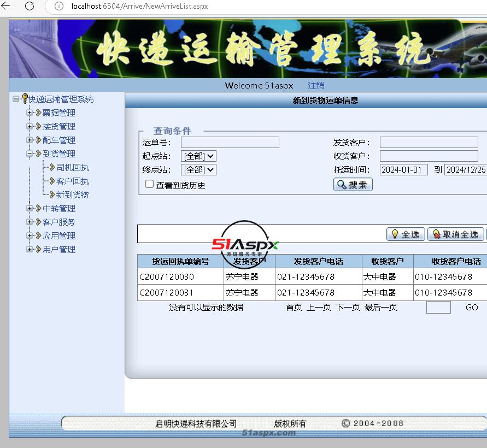The width and height of the screenshot is (487, 448).
Task: Go to 最后一页 last page
Action: point(381,308)
